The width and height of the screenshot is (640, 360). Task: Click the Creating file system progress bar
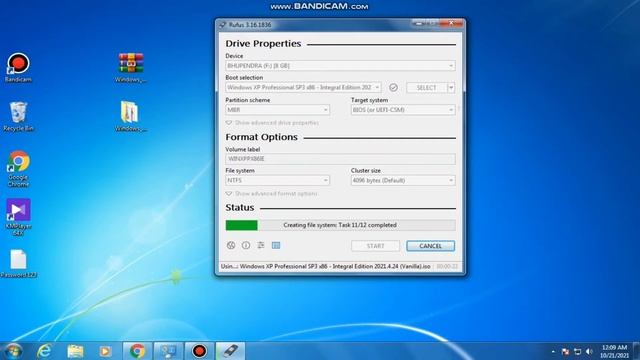[x=340, y=225]
